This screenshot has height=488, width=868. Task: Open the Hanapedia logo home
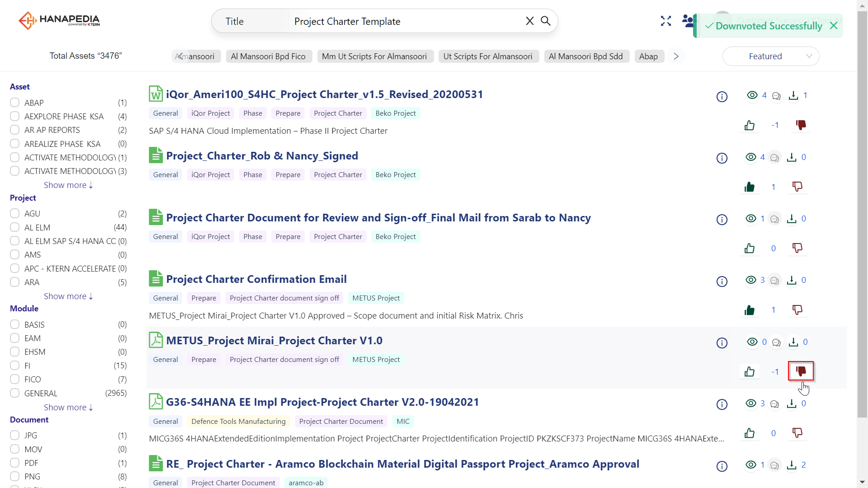(x=59, y=20)
